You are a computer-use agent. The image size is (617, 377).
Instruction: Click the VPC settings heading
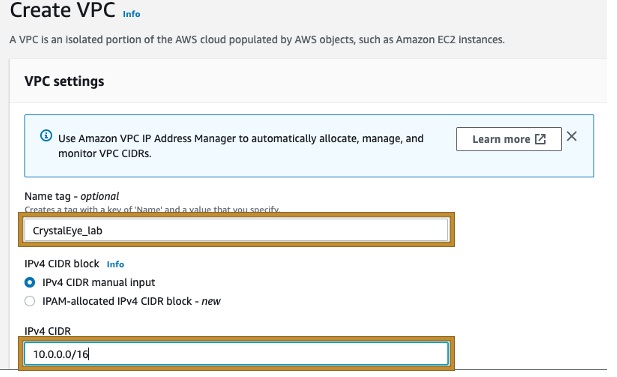click(x=65, y=81)
